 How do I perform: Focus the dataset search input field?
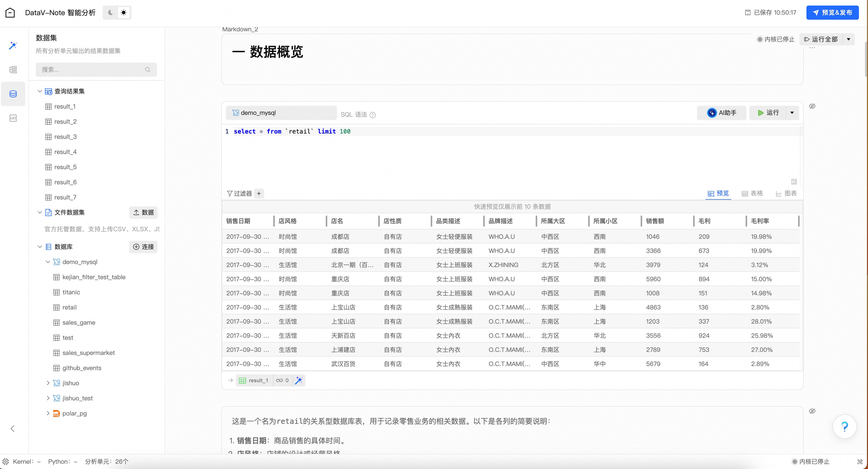pos(96,70)
